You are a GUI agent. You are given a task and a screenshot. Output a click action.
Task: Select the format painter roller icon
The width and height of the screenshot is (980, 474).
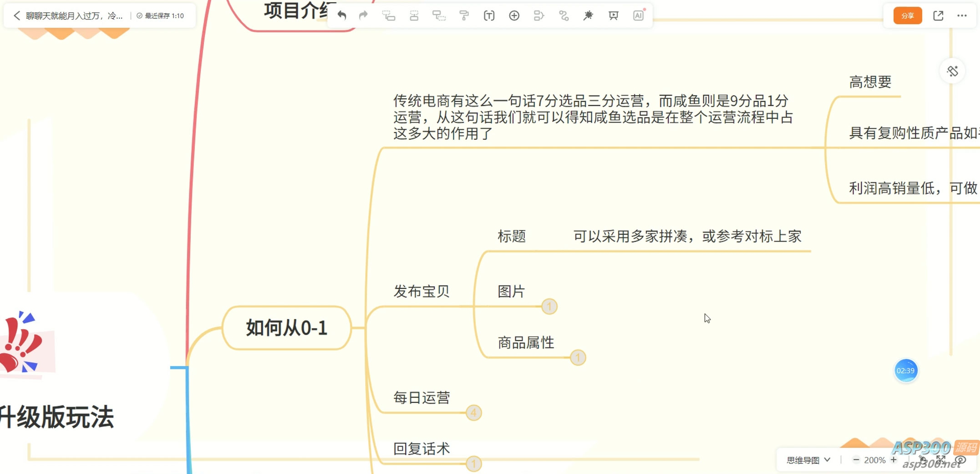464,16
